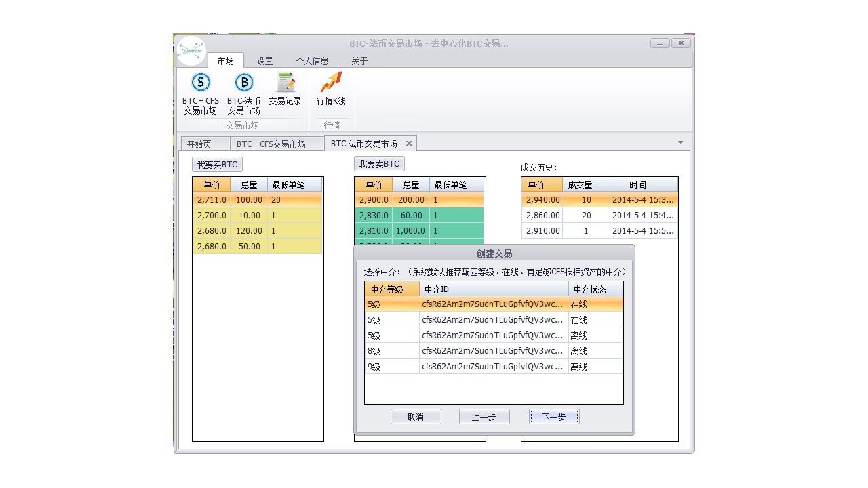
Task: Sort intermediaries by 中介等级 header
Action: [392, 289]
